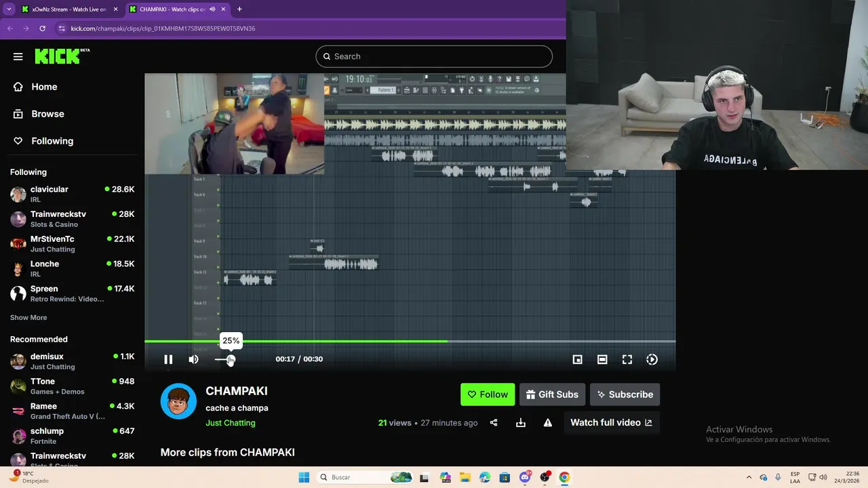Open Microsoft Store from the taskbar
The image size is (868, 488).
(x=505, y=477)
